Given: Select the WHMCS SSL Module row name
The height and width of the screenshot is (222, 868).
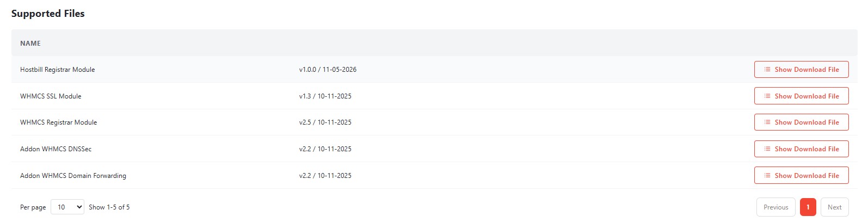Looking at the screenshot, I should [51, 96].
